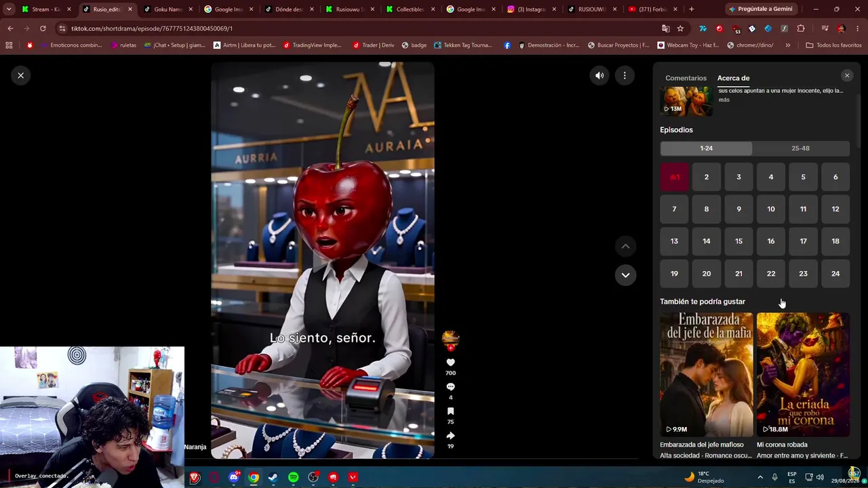Viewport: 868px width, 488px height.
Task: Go to the next video with down chevron
Action: point(625,275)
